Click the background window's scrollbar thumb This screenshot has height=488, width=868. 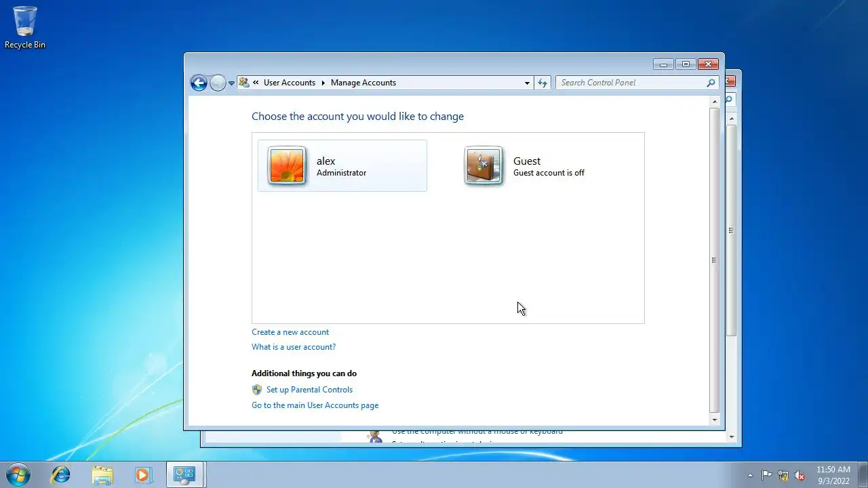(x=731, y=230)
